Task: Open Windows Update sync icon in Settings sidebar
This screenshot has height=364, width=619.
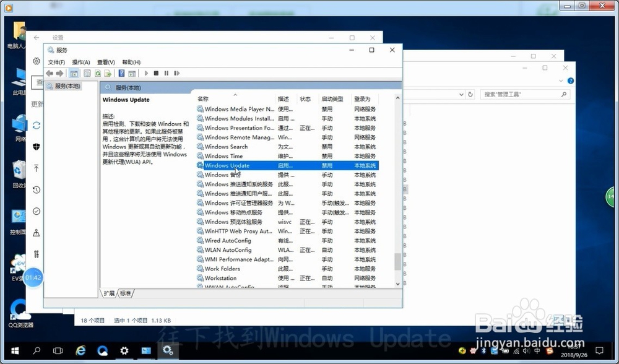Action: pos(37,126)
